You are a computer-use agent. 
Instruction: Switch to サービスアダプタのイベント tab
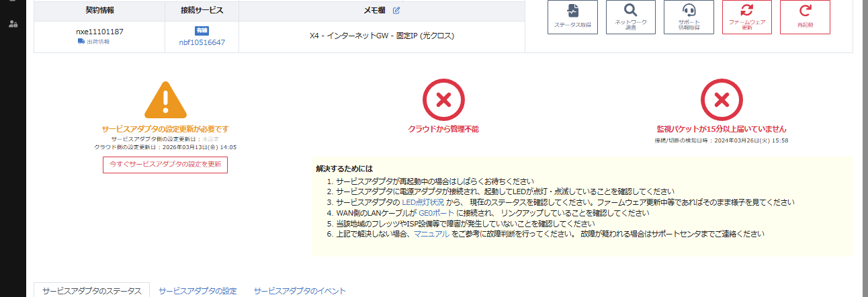click(300, 291)
